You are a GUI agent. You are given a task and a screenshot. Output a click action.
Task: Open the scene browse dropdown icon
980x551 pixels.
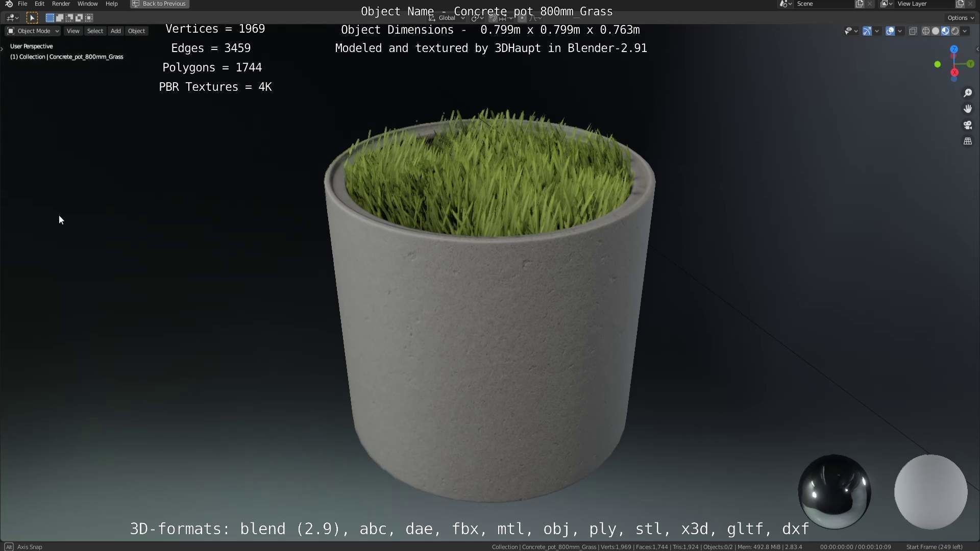pyautogui.click(x=786, y=4)
